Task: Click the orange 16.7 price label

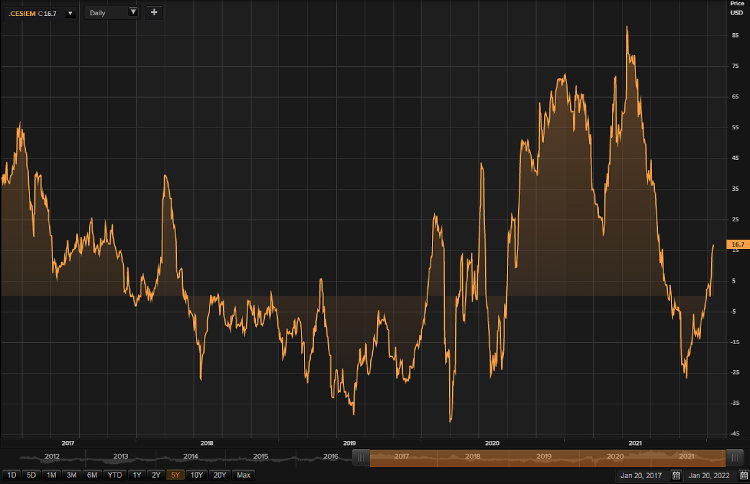Action: click(738, 244)
